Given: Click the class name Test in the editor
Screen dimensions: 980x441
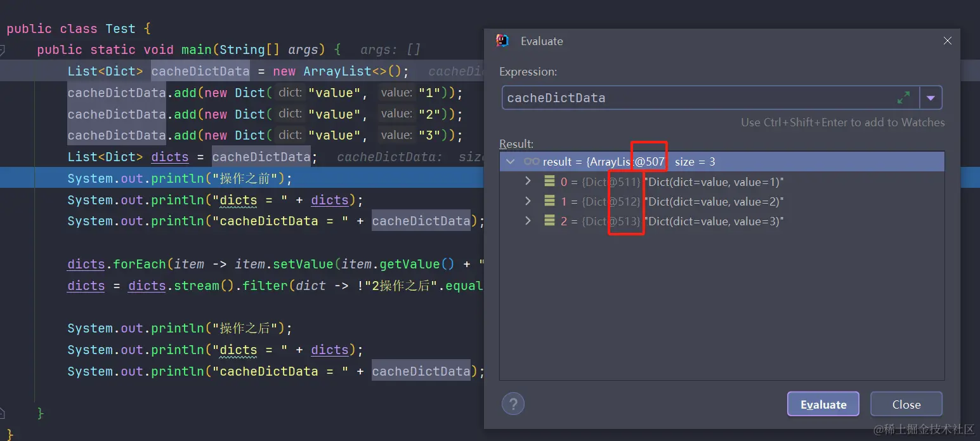Looking at the screenshot, I should [x=121, y=29].
